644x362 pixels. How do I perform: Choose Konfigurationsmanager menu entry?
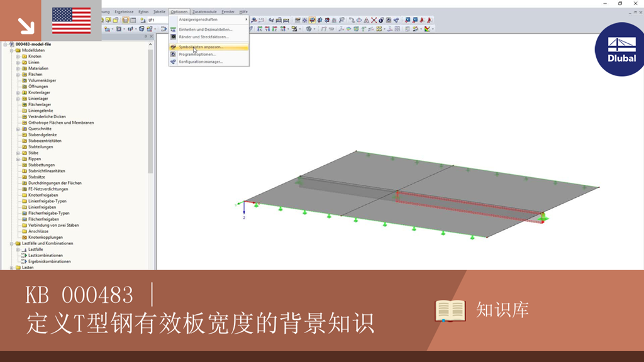[x=209, y=62]
